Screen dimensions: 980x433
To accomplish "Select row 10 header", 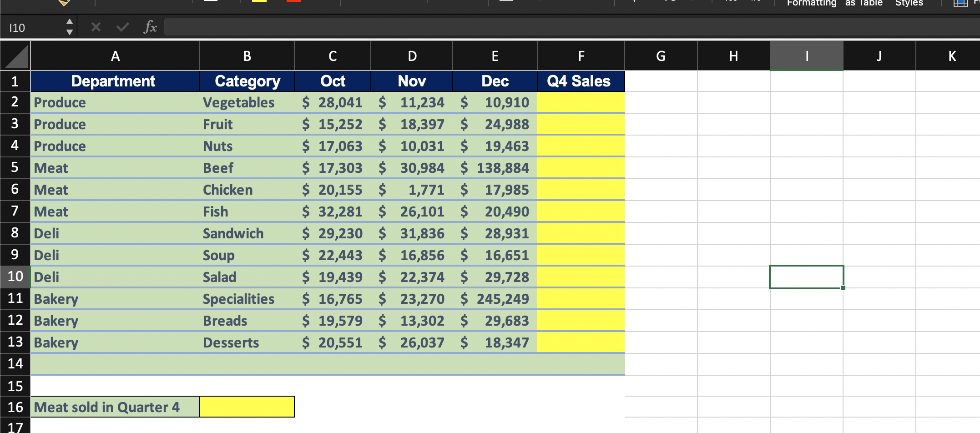I will click(15, 277).
